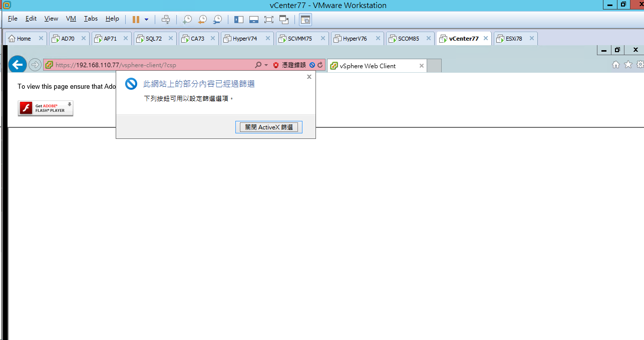Click the 關閉 ActiveX 篩選 button
The height and width of the screenshot is (340, 644).
pyautogui.click(x=269, y=127)
